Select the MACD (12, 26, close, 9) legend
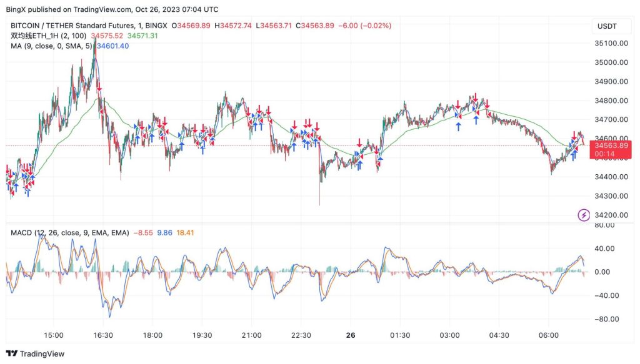640x364 pixels. pyautogui.click(x=69, y=233)
